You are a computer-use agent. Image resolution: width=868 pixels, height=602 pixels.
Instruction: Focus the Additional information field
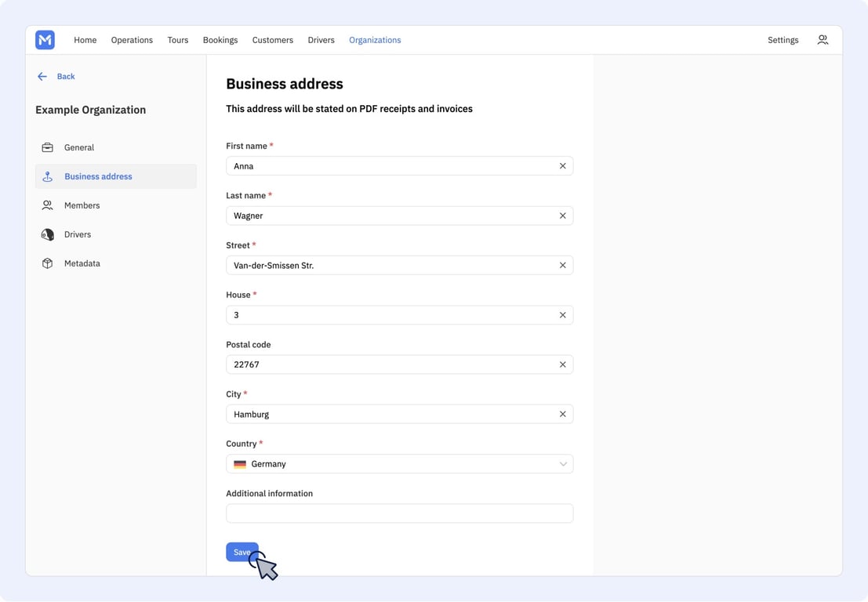(400, 513)
